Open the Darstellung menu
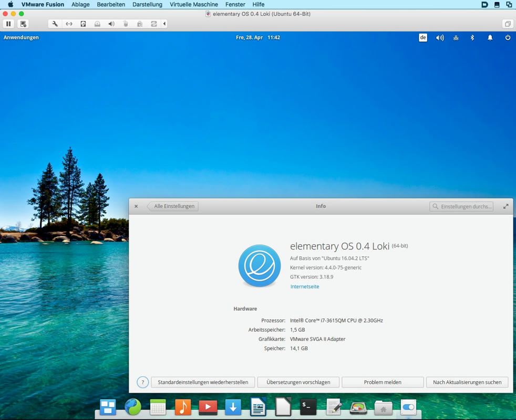Screen dimensions: 516x420 [x=147, y=4]
